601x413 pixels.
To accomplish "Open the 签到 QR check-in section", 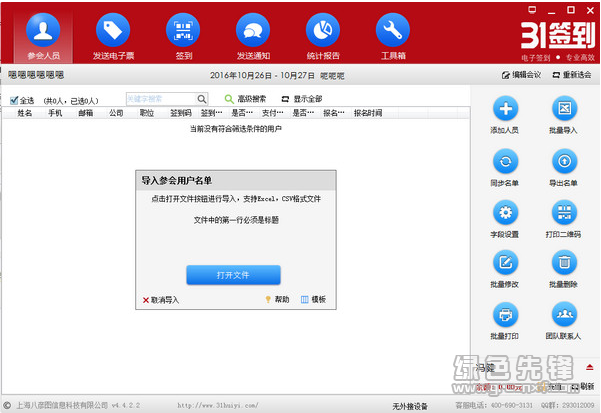I will [x=183, y=37].
